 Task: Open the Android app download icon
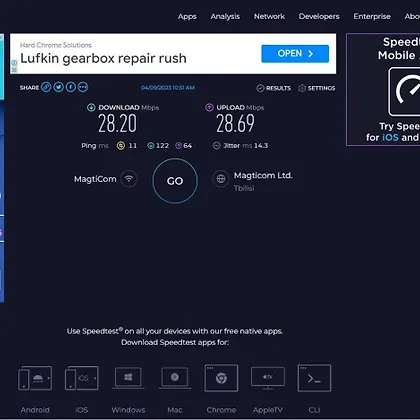tap(35, 378)
